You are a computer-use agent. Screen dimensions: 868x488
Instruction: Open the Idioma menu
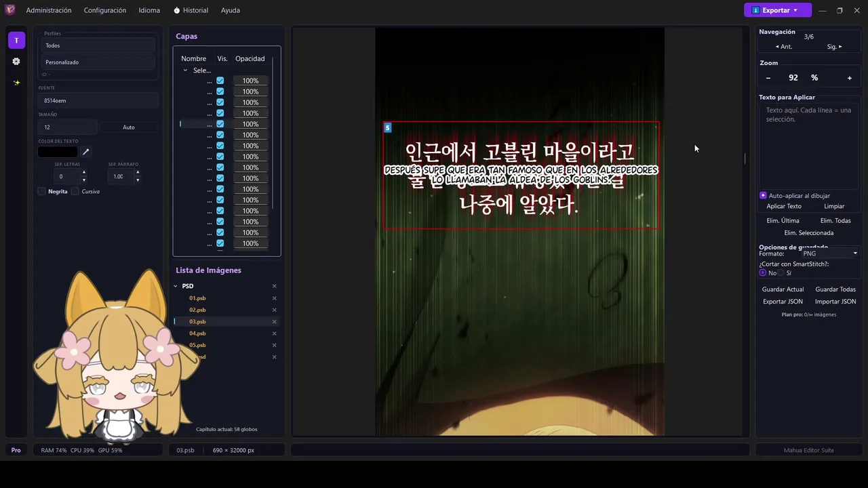(x=149, y=10)
